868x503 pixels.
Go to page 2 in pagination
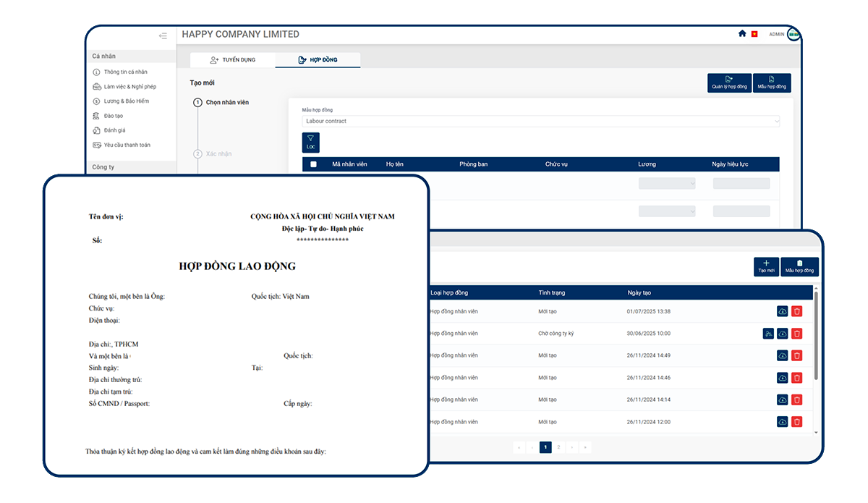(x=558, y=447)
